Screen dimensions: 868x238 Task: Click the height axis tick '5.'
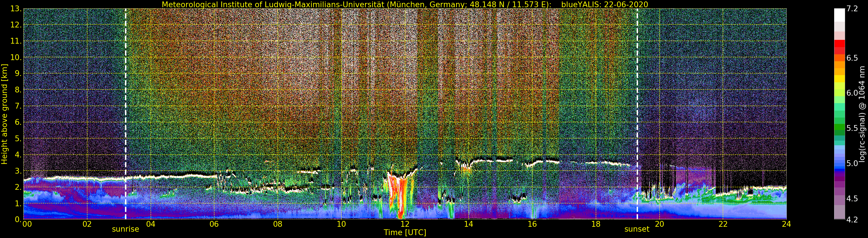pos(19,138)
